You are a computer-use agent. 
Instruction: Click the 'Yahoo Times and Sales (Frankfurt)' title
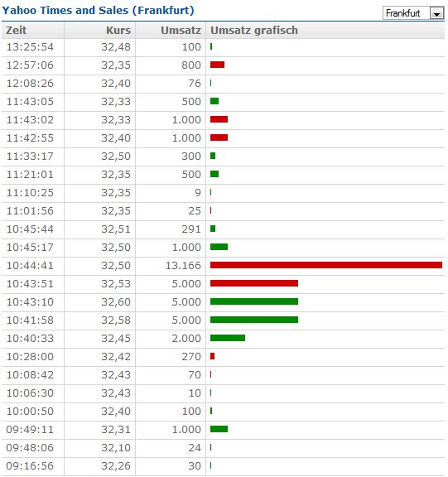[98, 10]
